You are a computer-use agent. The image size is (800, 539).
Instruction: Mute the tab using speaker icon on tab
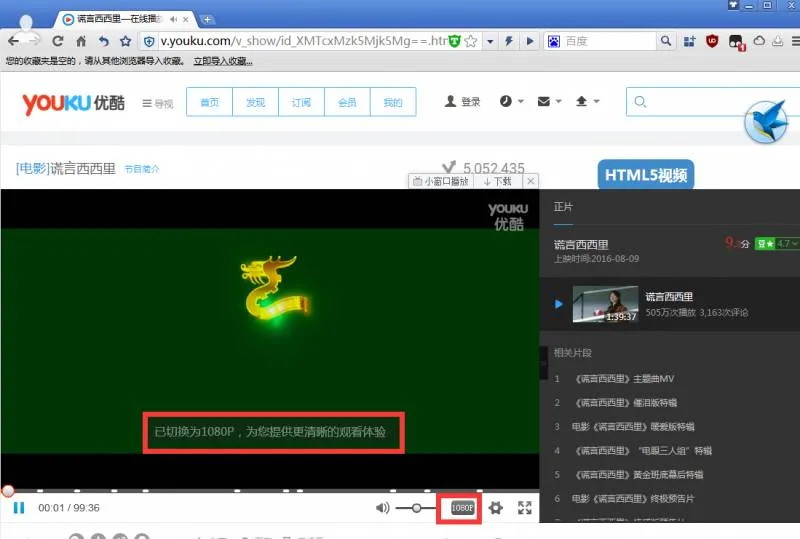coord(173,19)
